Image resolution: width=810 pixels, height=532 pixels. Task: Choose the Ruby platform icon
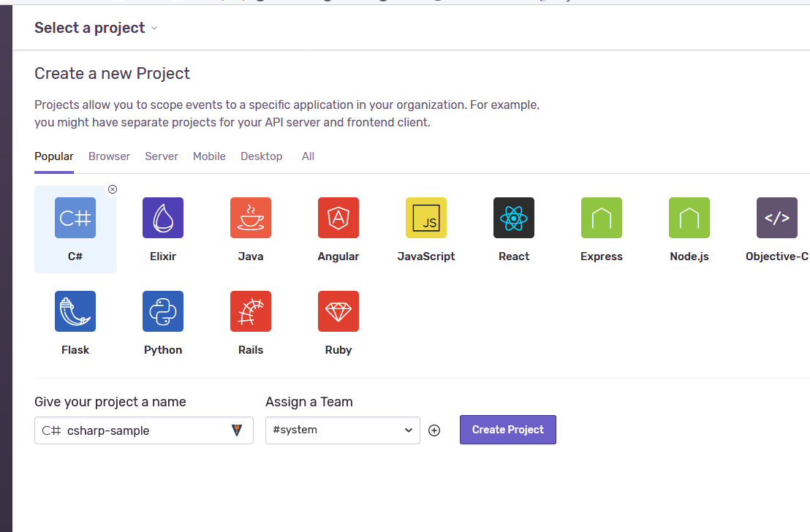338,311
